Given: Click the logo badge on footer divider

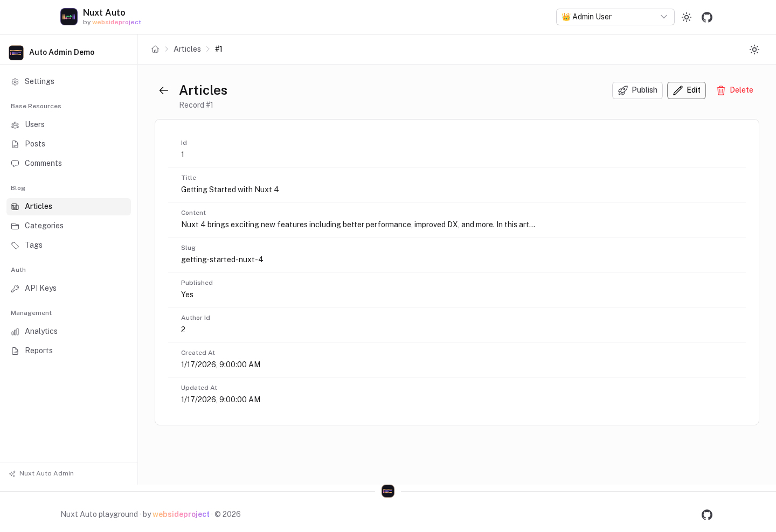Looking at the screenshot, I should 388,491.
